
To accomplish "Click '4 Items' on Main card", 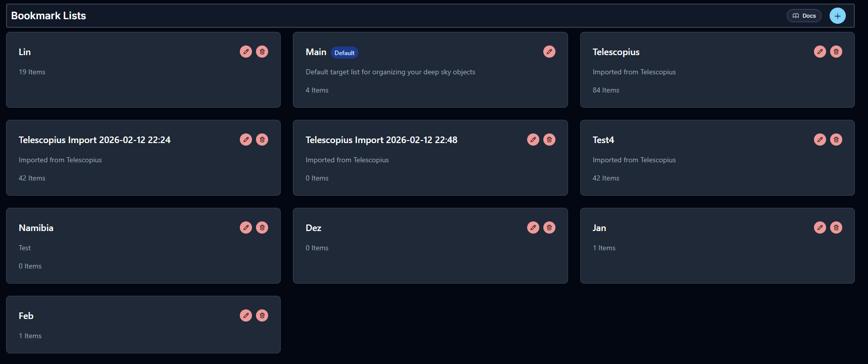I will 317,90.
